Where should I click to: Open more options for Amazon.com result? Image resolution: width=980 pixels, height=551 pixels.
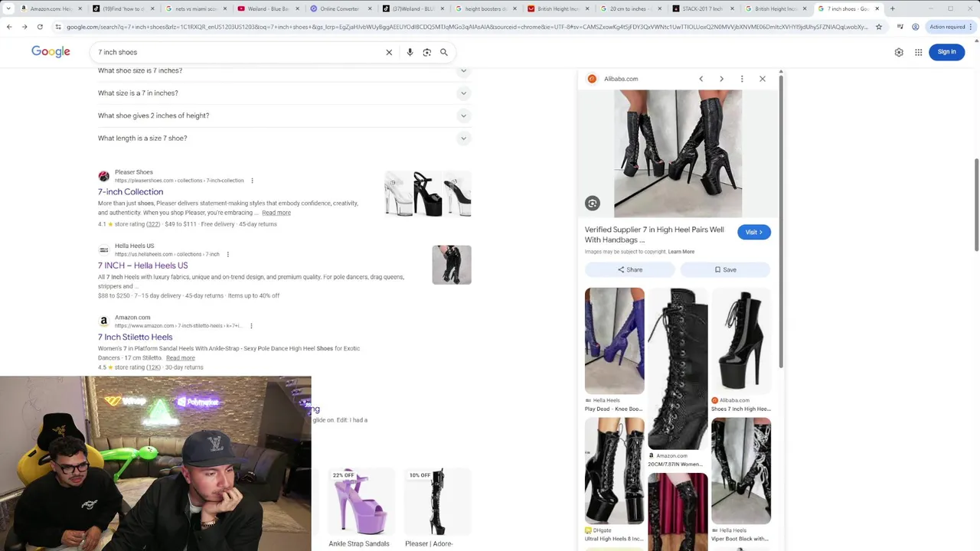pyautogui.click(x=251, y=326)
